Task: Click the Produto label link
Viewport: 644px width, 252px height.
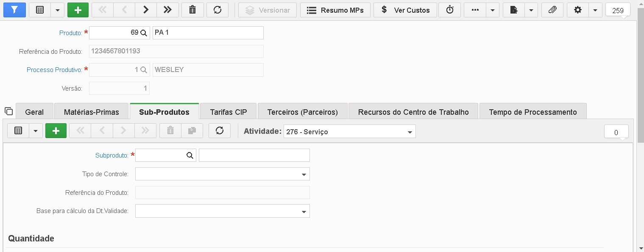Action: [70, 33]
